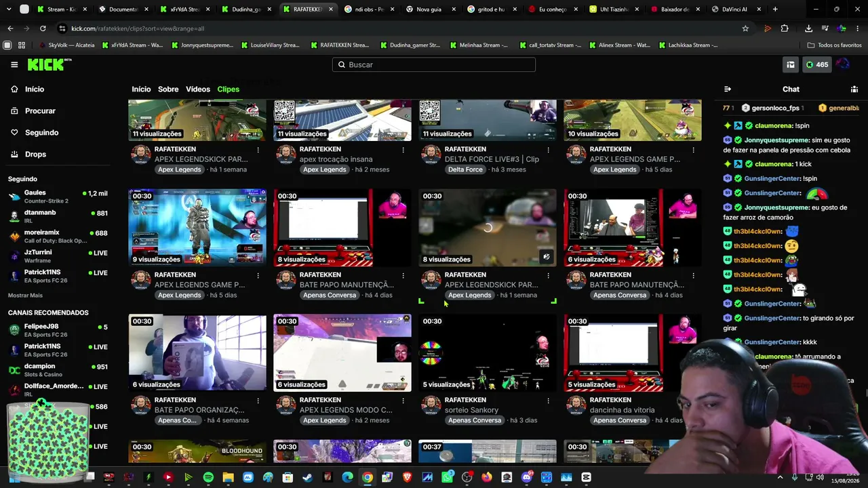
Task: Open options menu for BATE PAPO ORGANIZAÇ clip
Action: click(258, 401)
